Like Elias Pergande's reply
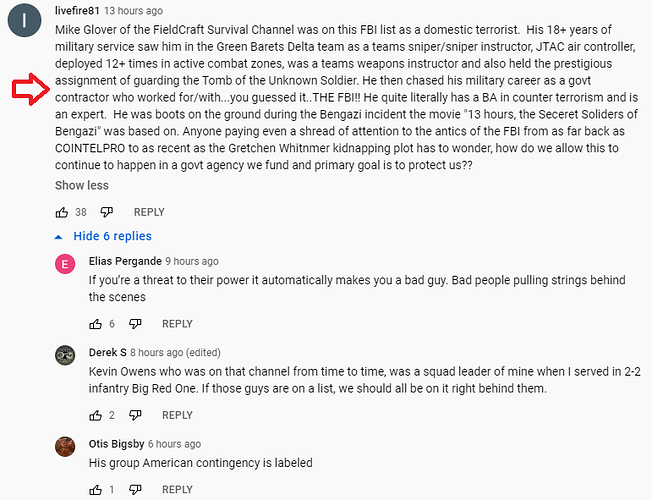Screen dimensions: 652x500 [96, 324]
